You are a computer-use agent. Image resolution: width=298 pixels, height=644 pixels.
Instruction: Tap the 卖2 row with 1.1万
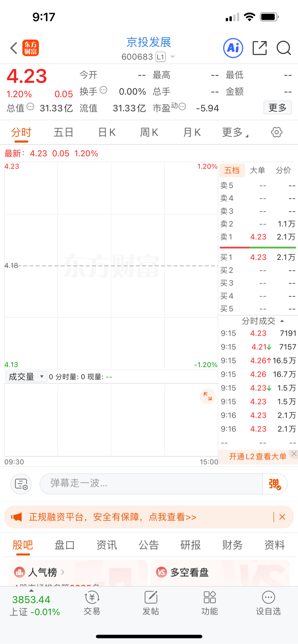tap(258, 224)
